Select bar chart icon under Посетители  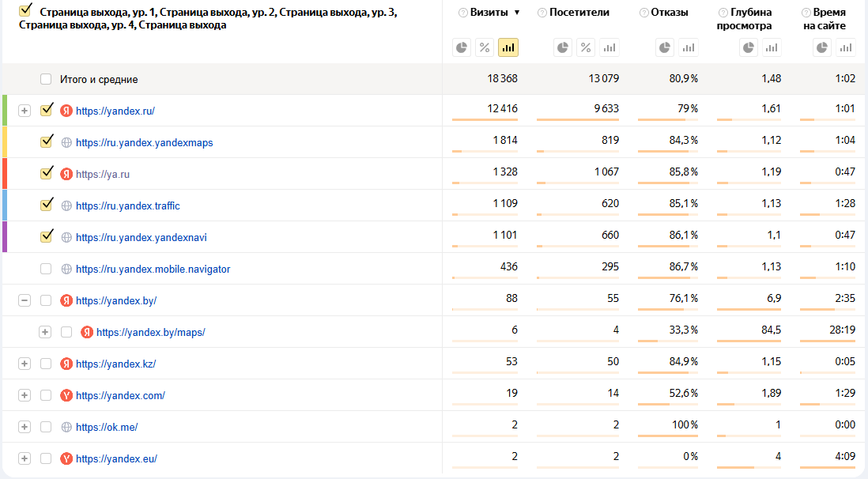(x=609, y=47)
